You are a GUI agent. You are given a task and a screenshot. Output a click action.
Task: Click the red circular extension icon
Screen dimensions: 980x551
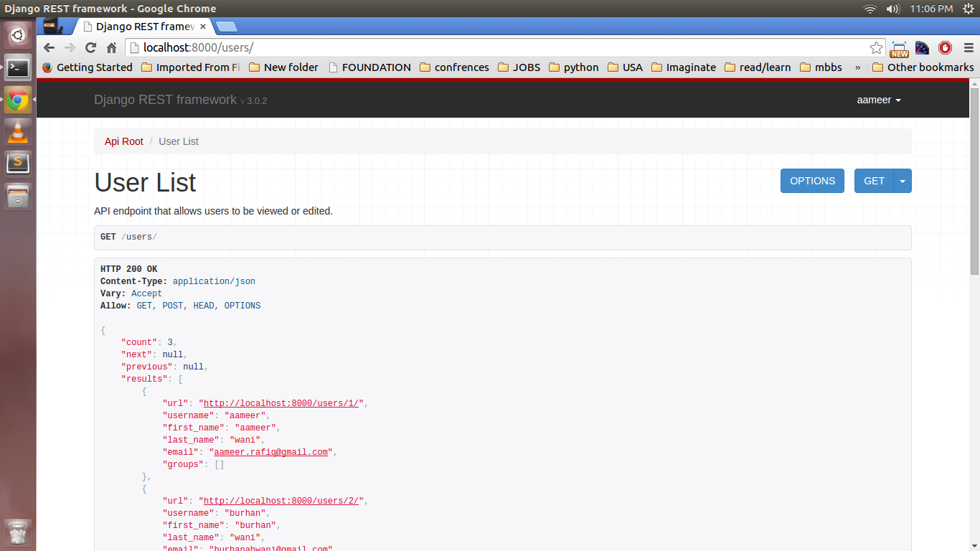coord(945,48)
